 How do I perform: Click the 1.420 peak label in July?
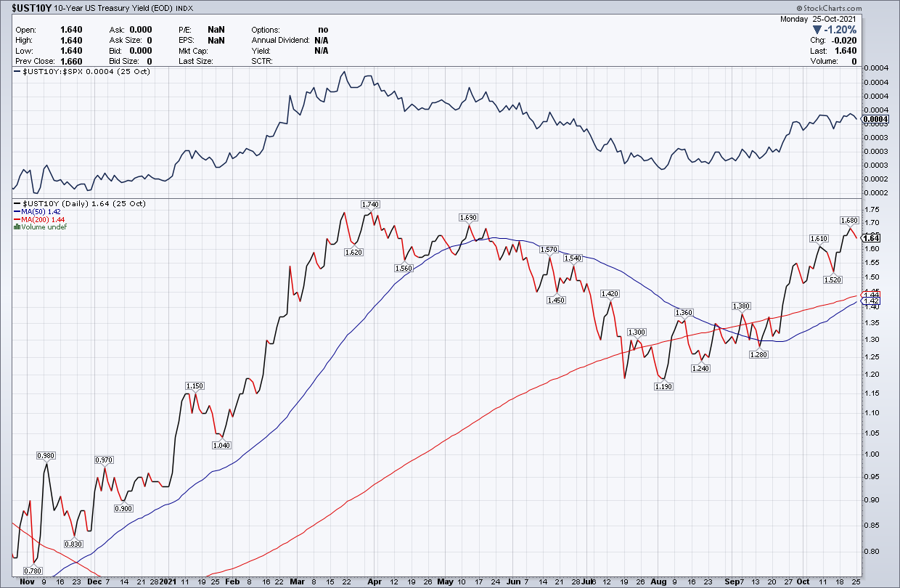610,293
